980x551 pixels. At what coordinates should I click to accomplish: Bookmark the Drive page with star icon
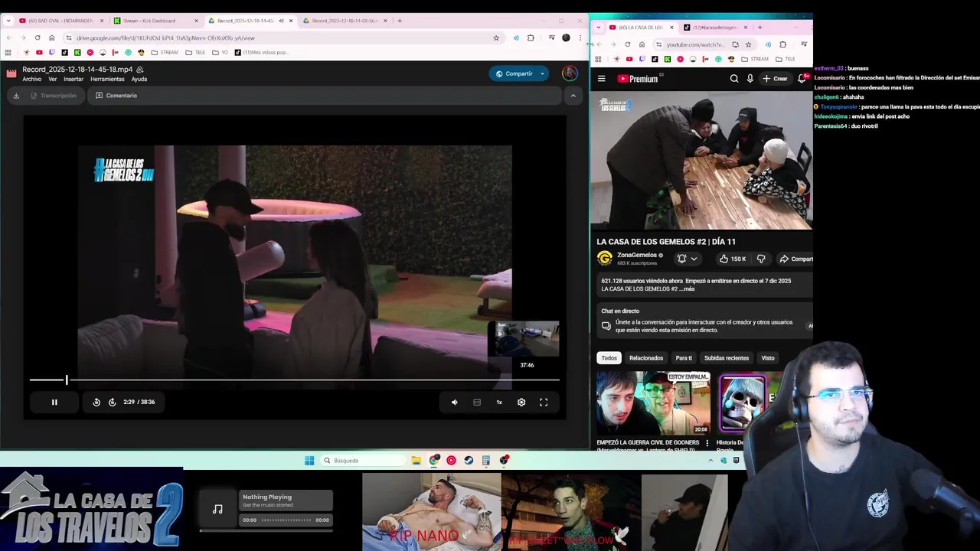tap(496, 37)
